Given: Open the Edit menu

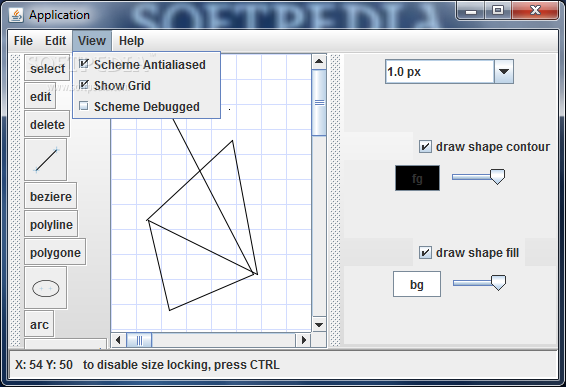Looking at the screenshot, I should tap(55, 41).
